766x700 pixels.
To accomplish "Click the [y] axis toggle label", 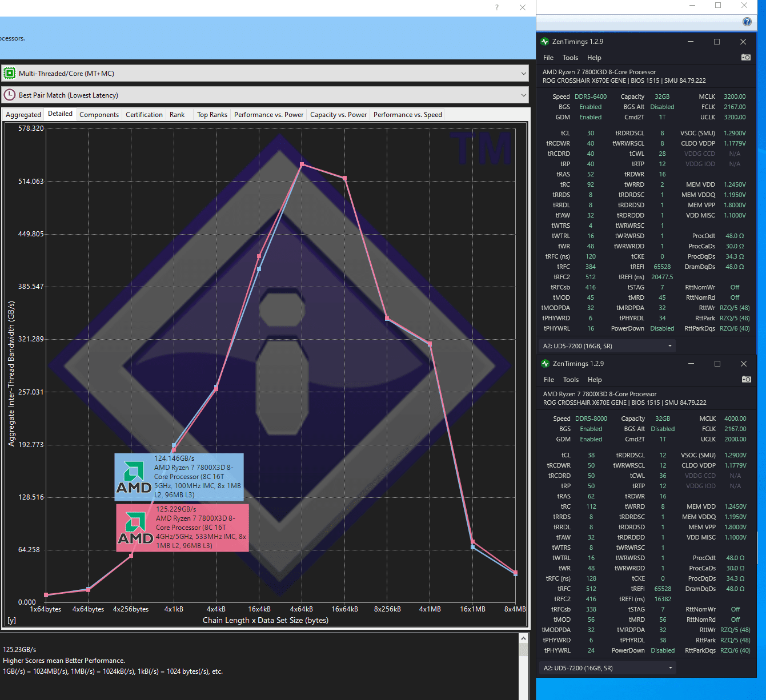I will (x=11, y=620).
